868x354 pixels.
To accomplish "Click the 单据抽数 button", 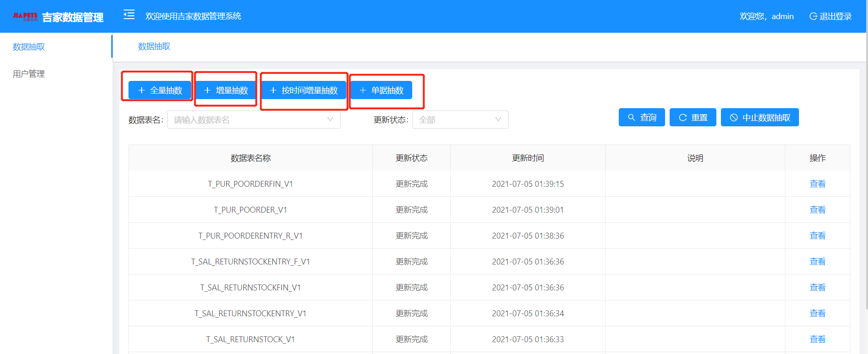I will (x=381, y=90).
